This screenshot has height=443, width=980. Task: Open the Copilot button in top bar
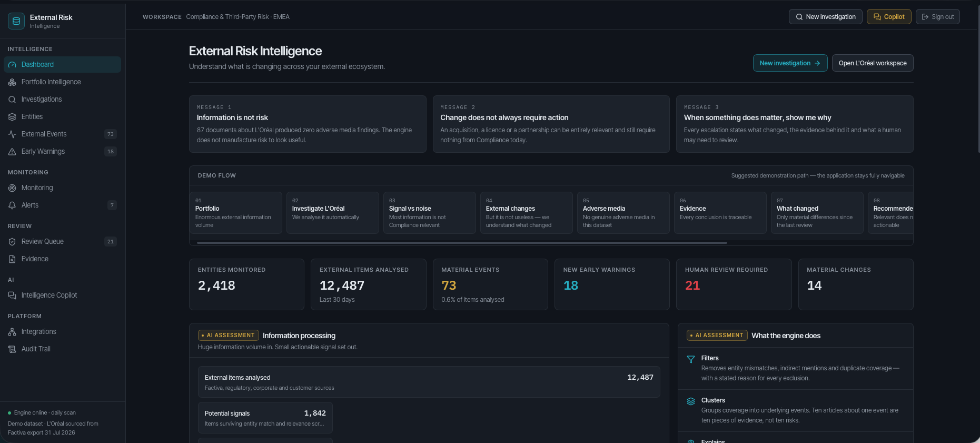889,17
